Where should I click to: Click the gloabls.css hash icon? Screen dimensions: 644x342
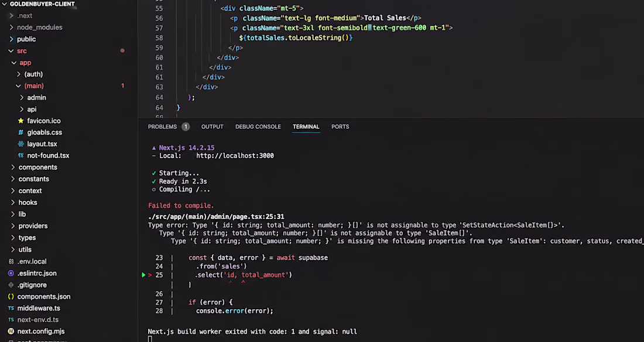(x=21, y=132)
